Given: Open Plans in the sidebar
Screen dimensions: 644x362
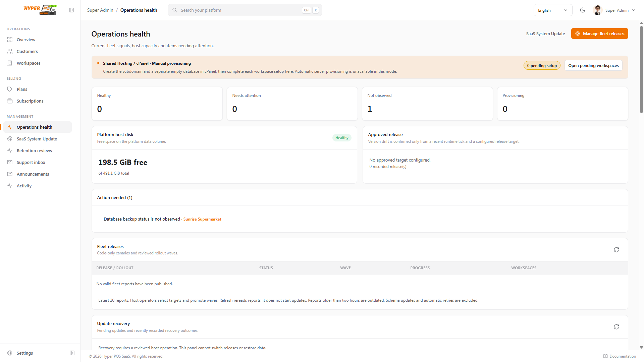Looking at the screenshot, I should 38,89.
